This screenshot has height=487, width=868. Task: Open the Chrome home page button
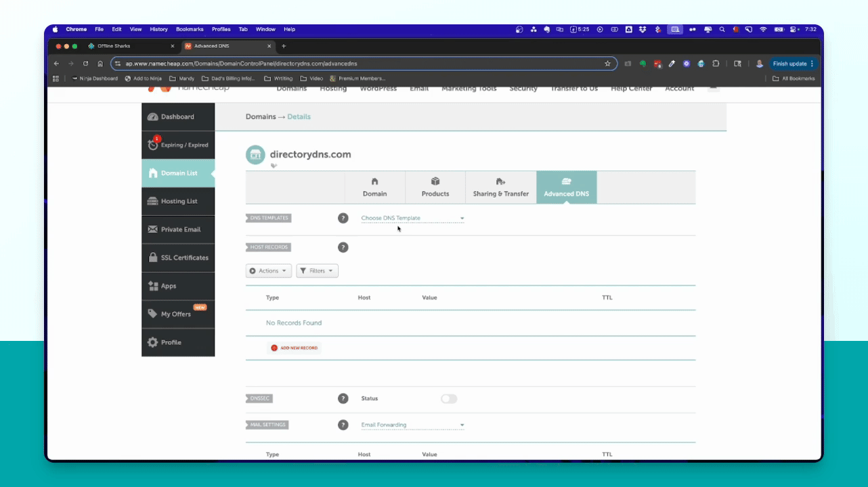[100, 64]
